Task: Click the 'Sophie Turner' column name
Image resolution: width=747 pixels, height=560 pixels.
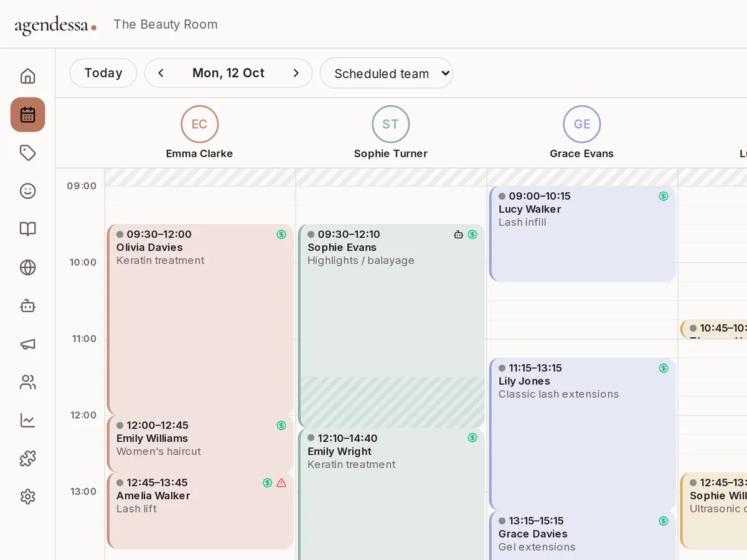Action: click(391, 154)
